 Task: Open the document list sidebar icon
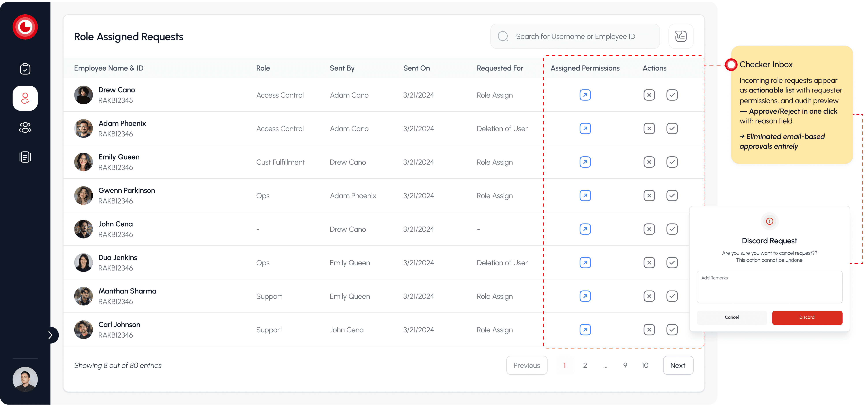click(x=25, y=157)
